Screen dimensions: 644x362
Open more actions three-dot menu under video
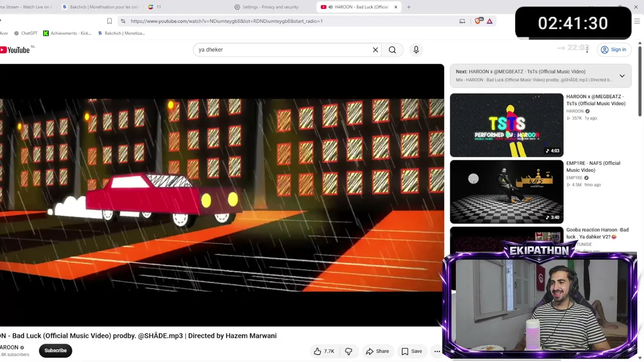(437, 351)
